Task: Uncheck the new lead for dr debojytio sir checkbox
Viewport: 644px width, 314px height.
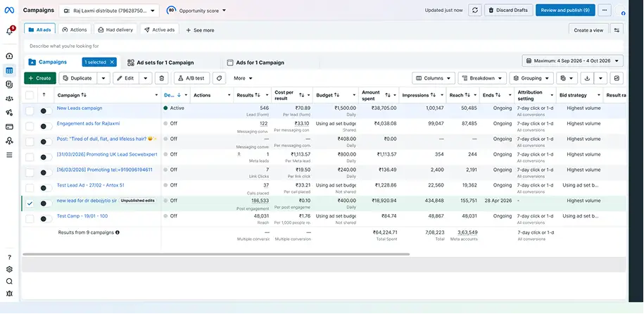Action: (30, 203)
